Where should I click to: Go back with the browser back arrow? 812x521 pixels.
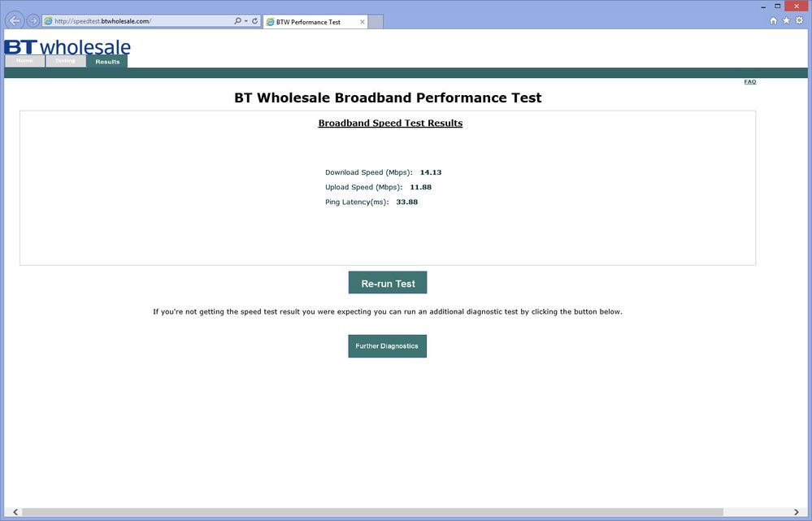(x=15, y=20)
